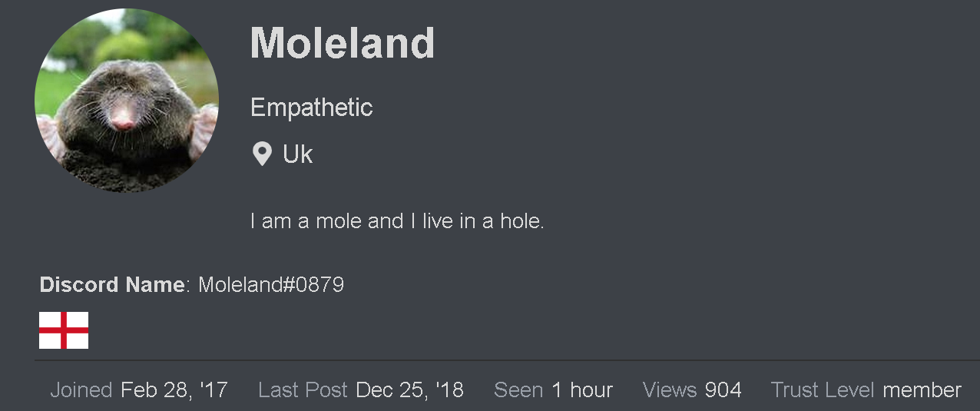Click the Seen label

(x=518, y=390)
